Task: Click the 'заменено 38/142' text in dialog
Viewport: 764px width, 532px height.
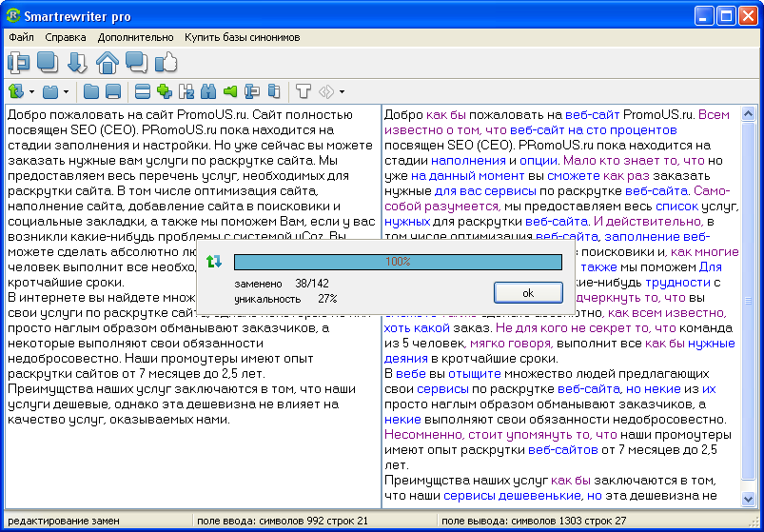Action: point(282,284)
